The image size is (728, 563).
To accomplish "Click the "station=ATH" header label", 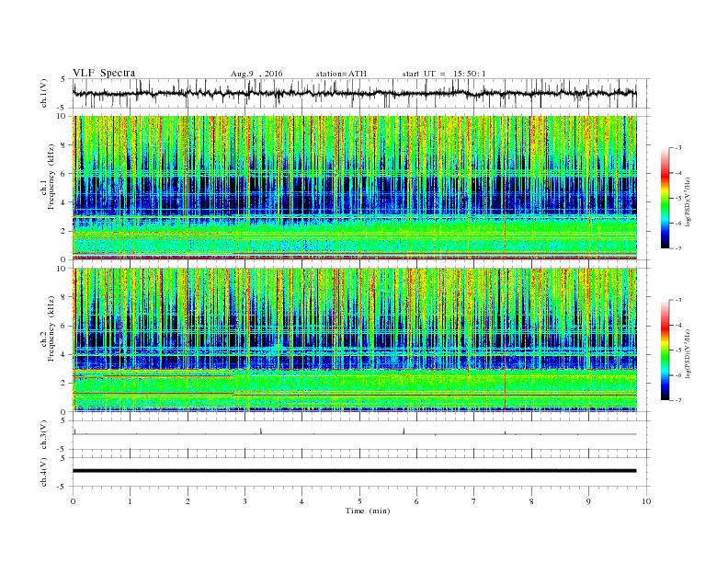I will tap(341, 74).
